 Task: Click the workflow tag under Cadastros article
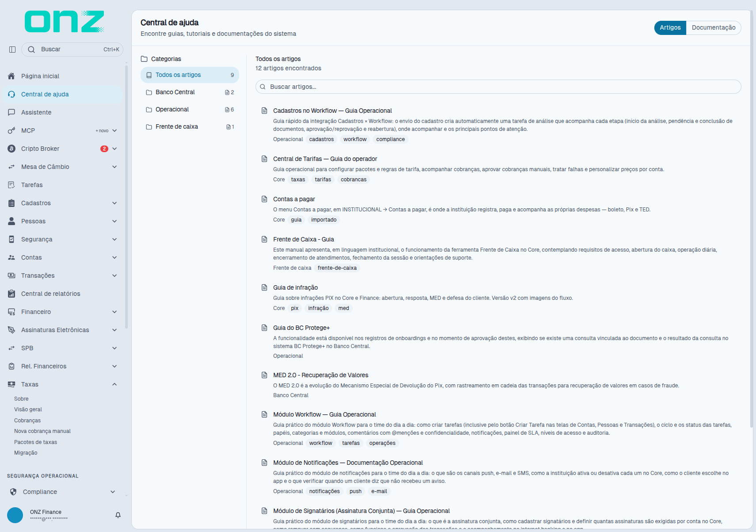point(355,139)
